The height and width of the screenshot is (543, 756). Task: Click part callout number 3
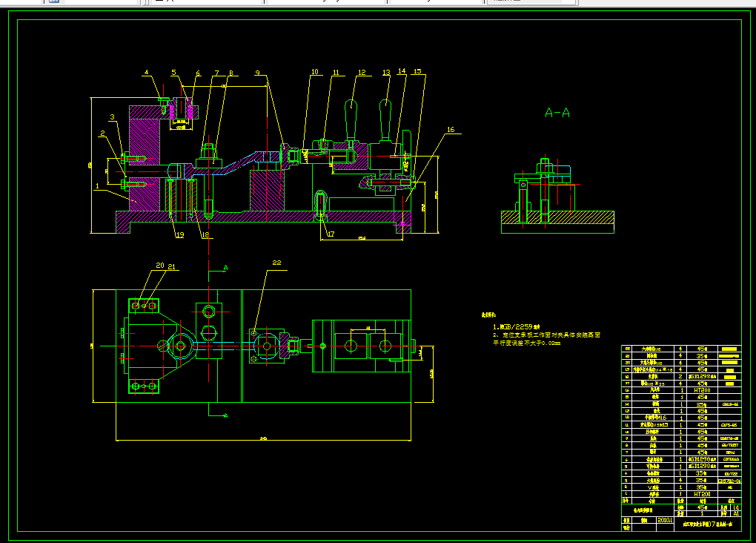coord(113,117)
